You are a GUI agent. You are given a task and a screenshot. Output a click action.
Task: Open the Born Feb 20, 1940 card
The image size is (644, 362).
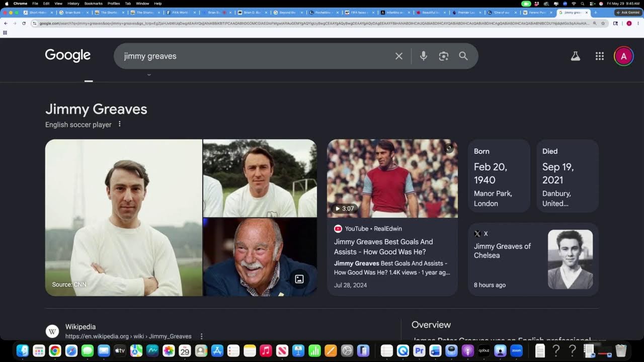point(499,176)
